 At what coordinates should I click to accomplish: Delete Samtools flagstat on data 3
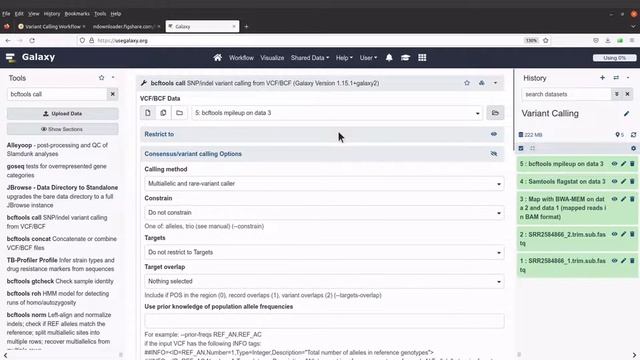632,181
